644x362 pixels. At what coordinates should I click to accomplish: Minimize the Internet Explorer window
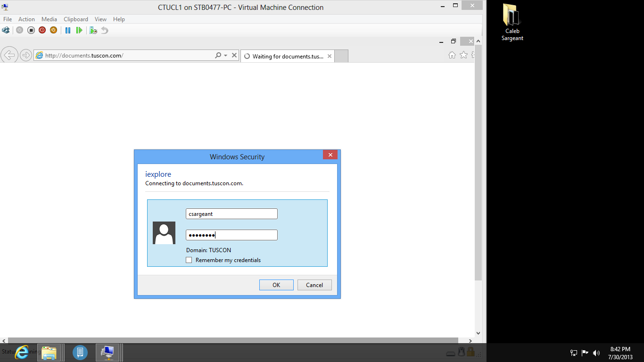[440, 41]
